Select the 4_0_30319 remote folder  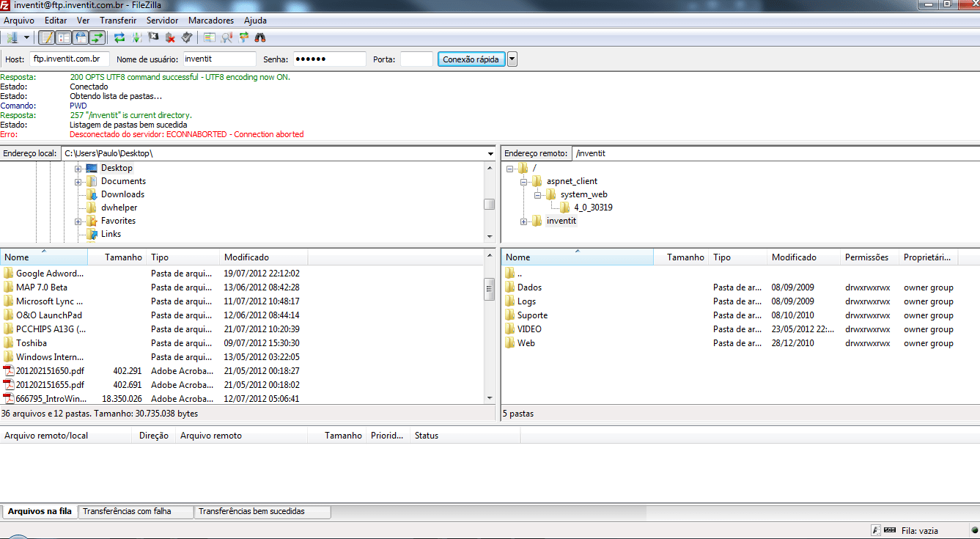593,208
